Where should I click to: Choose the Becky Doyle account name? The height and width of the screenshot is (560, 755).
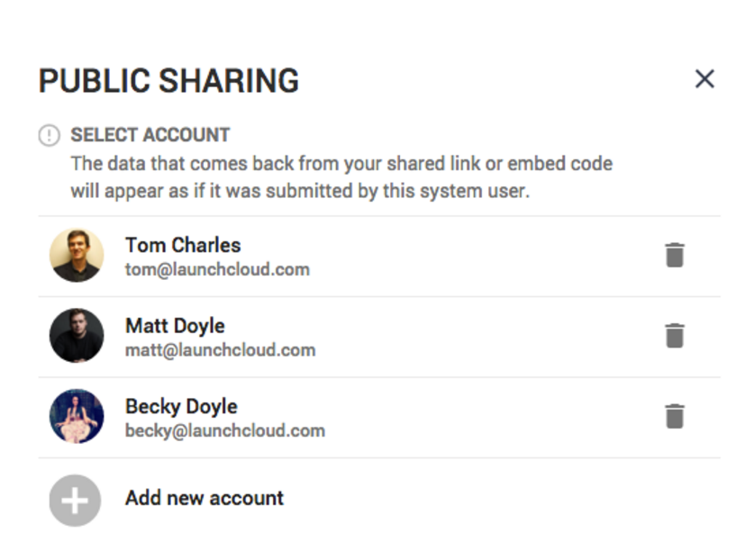click(x=181, y=407)
